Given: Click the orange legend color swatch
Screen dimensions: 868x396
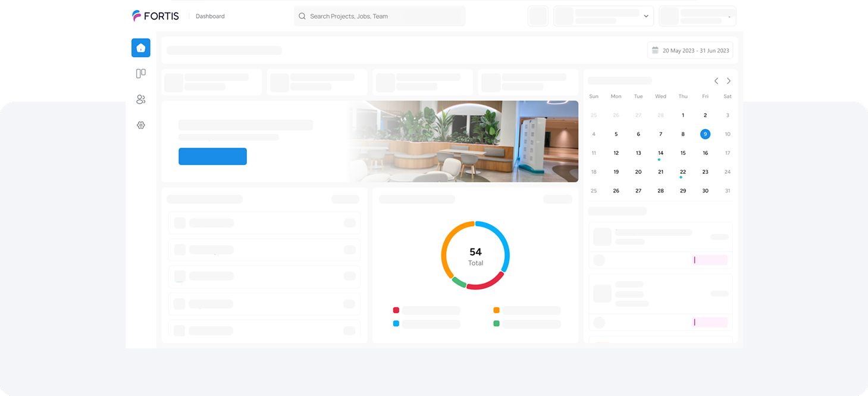Looking at the screenshot, I should pyautogui.click(x=496, y=310).
